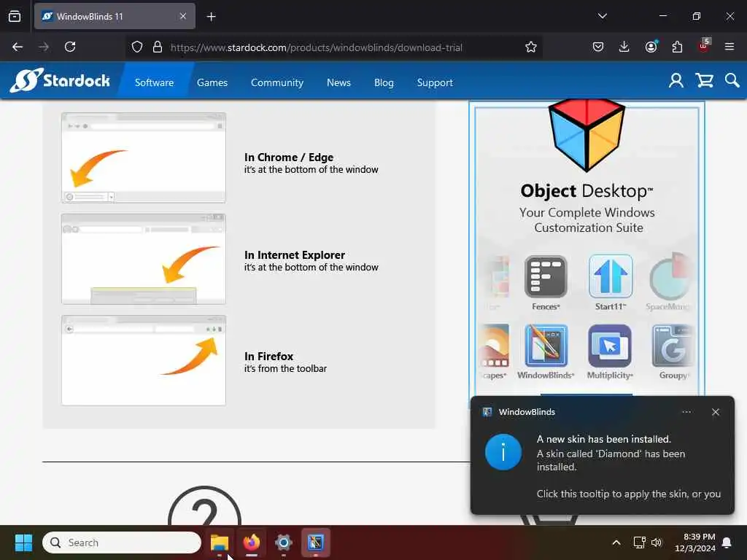
Task: Open Stardock site search
Action: [732, 80]
